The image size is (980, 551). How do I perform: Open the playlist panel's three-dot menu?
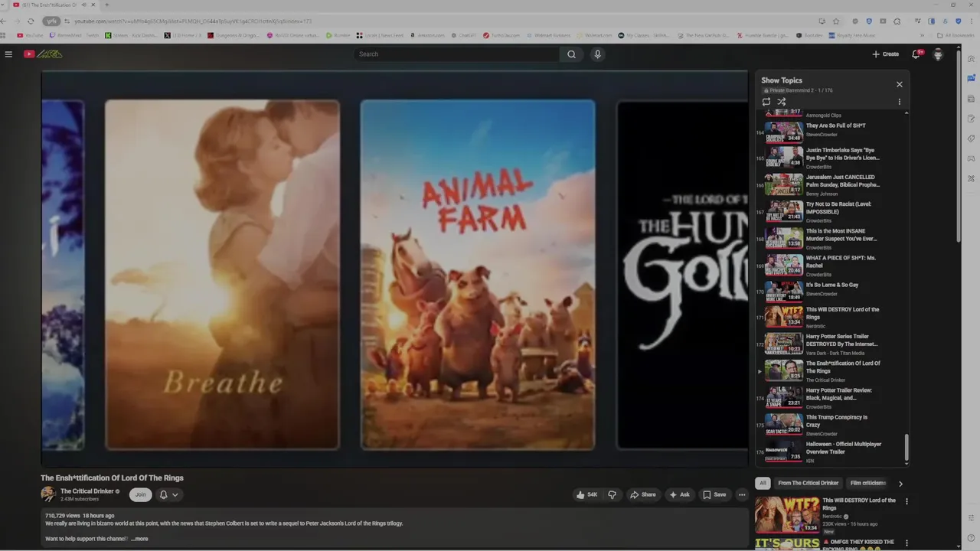(x=900, y=102)
